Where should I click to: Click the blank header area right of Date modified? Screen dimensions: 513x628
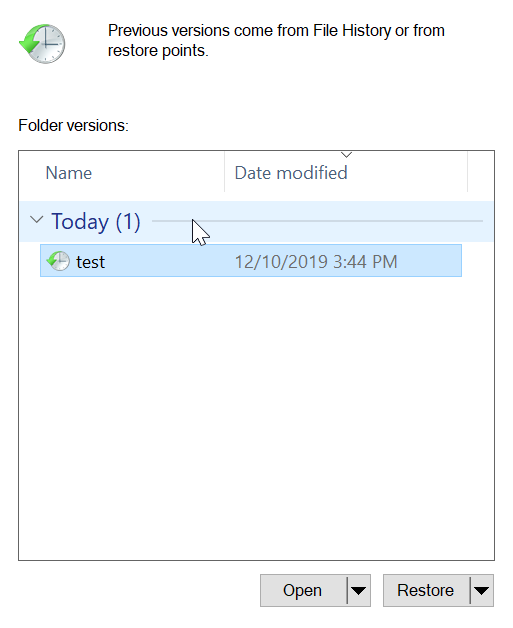point(480,172)
